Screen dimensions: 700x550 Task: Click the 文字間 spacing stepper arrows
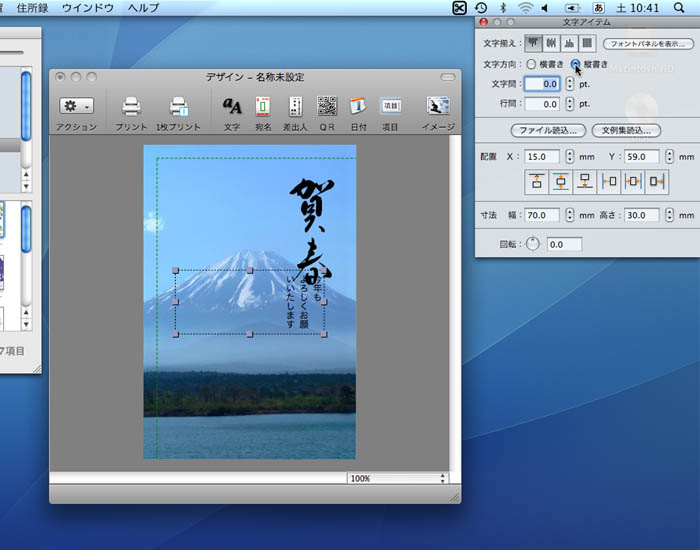point(570,84)
